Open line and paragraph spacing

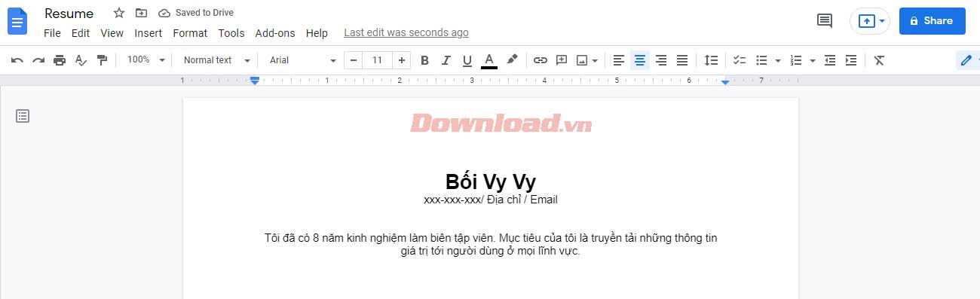point(711,60)
